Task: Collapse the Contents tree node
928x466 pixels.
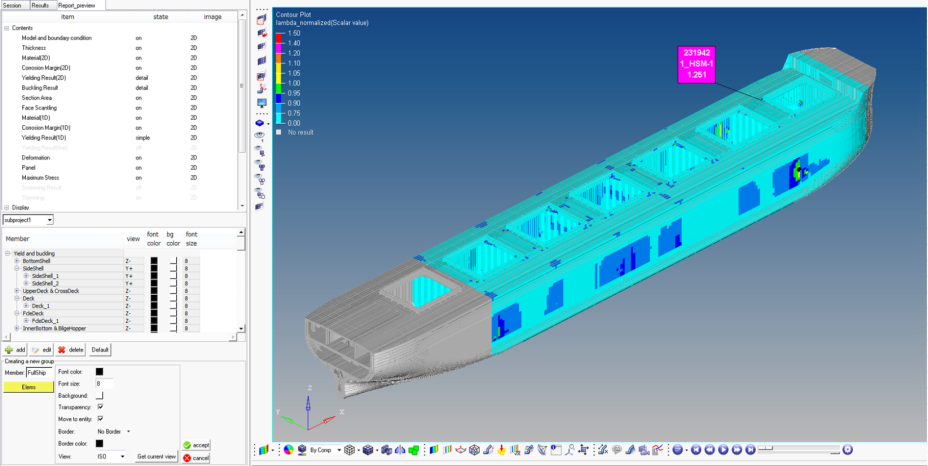Action: [x=7, y=28]
